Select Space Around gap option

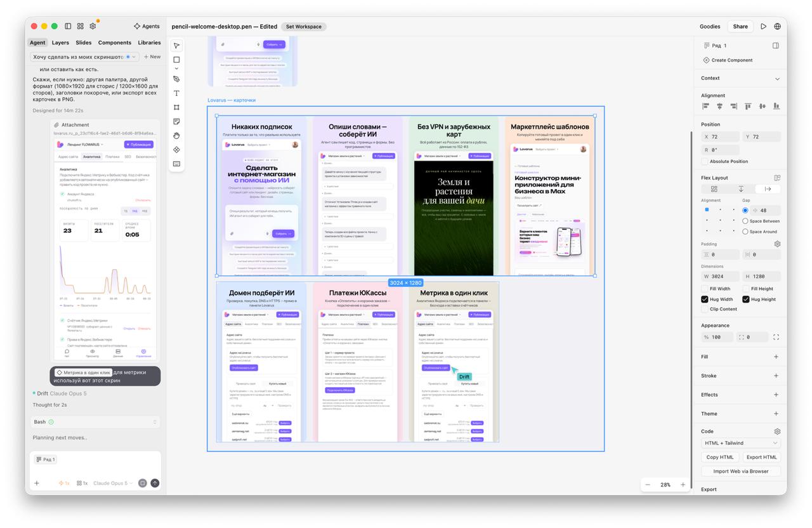click(x=745, y=232)
